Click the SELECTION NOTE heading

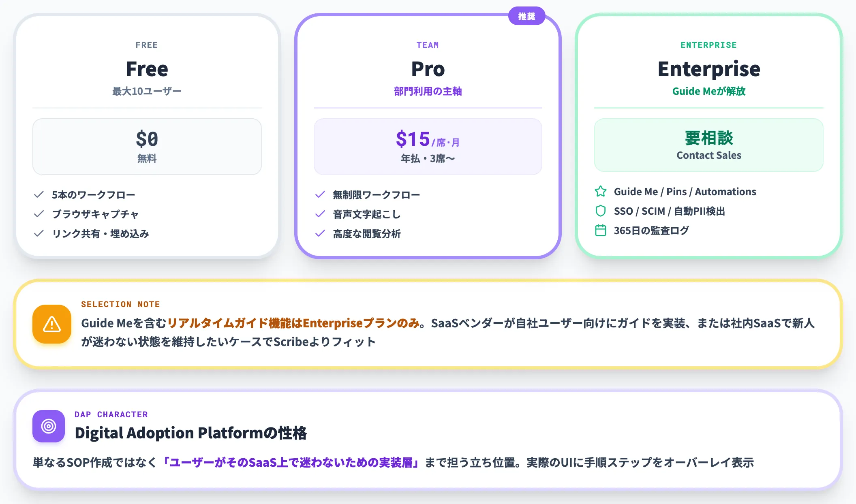(120, 304)
